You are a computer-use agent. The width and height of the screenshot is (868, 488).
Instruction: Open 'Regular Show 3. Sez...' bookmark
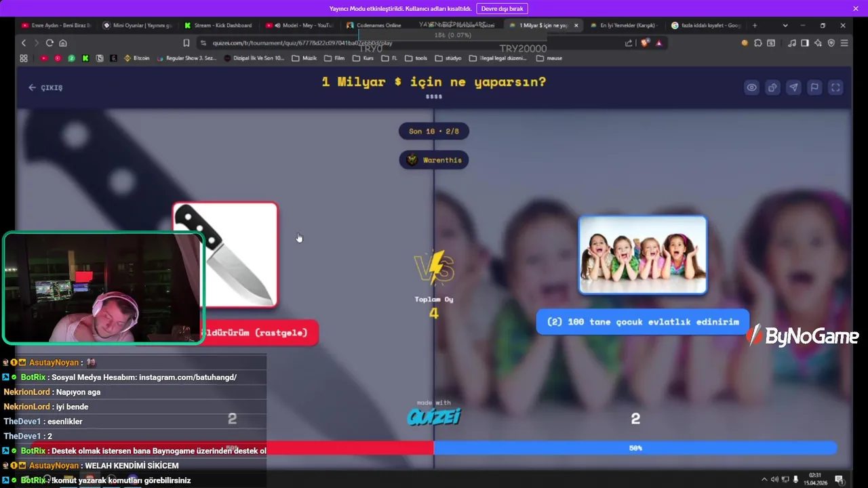[186, 58]
